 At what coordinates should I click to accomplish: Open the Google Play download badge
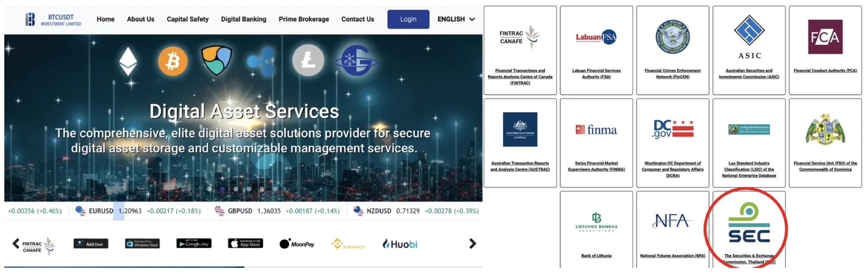tap(194, 244)
